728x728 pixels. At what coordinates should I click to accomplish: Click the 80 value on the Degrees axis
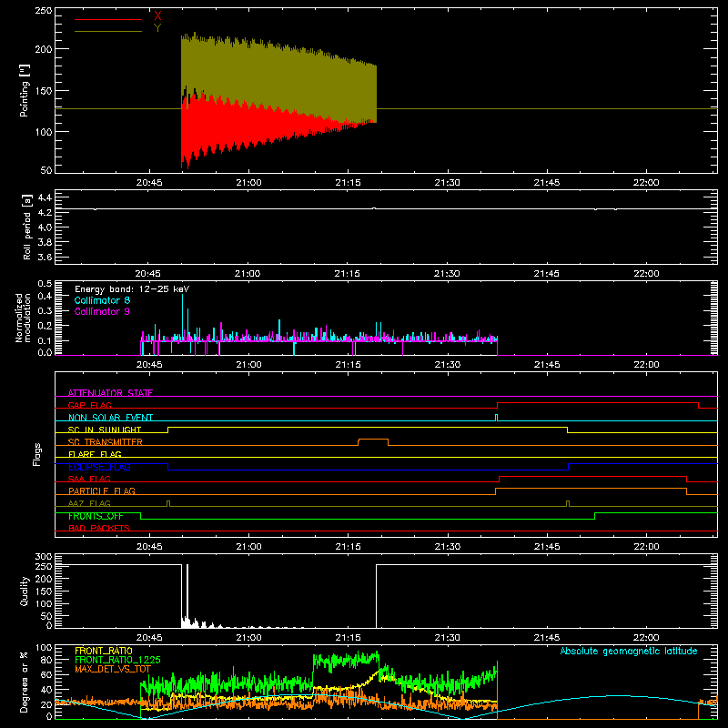46,660
